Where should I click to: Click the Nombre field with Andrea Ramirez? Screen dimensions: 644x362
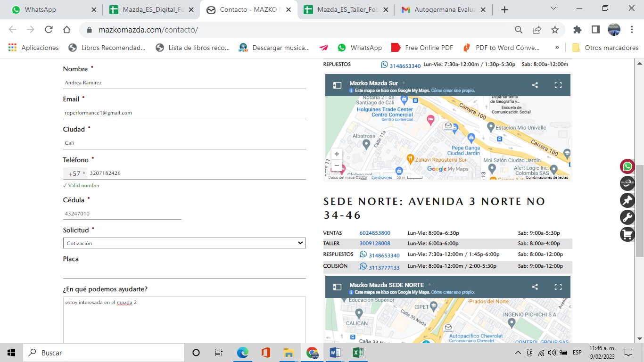[184, 82]
